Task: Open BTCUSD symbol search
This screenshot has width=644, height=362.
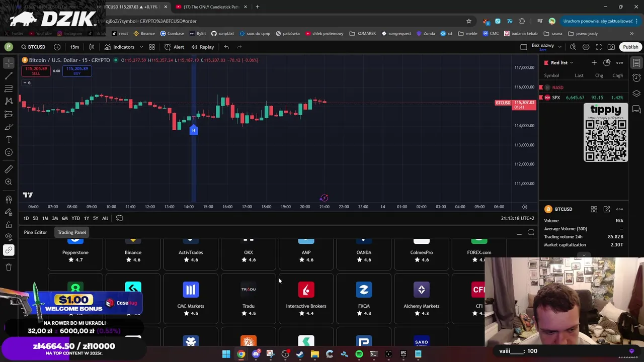Action: (x=33, y=47)
